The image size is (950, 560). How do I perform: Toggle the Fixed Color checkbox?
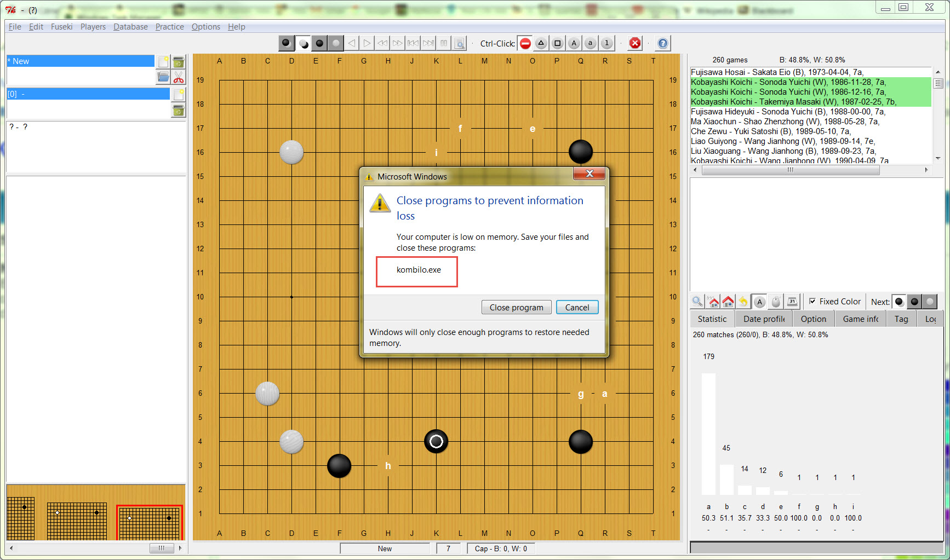point(812,301)
